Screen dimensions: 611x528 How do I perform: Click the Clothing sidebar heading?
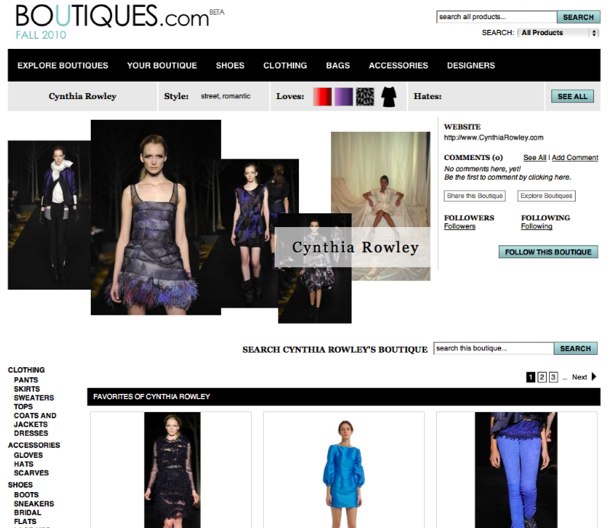(26, 370)
